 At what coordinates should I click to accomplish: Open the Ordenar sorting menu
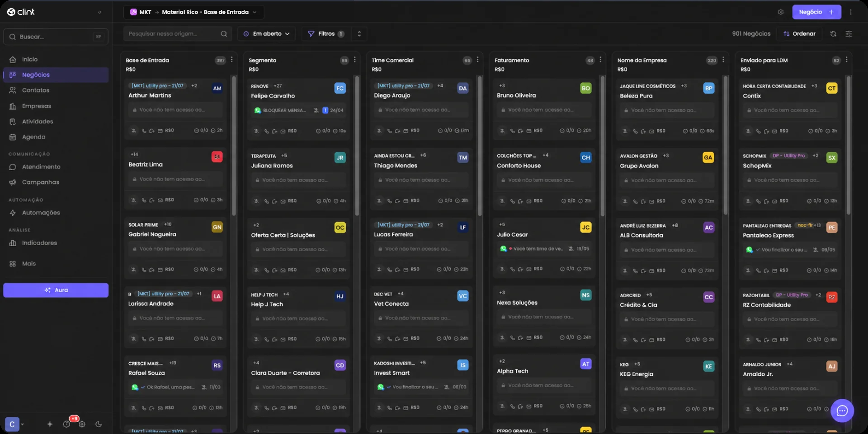click(x=799, y=34)
